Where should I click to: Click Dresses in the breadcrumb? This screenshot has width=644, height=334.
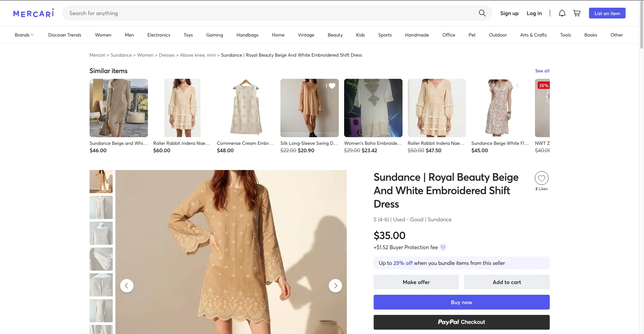point(167,55)
